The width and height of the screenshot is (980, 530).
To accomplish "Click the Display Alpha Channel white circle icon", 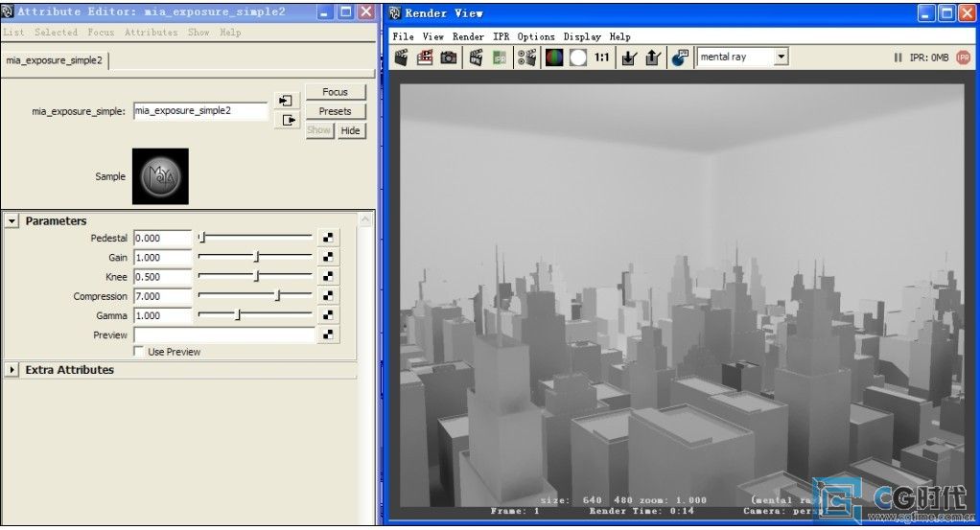I will click(577, 58).
